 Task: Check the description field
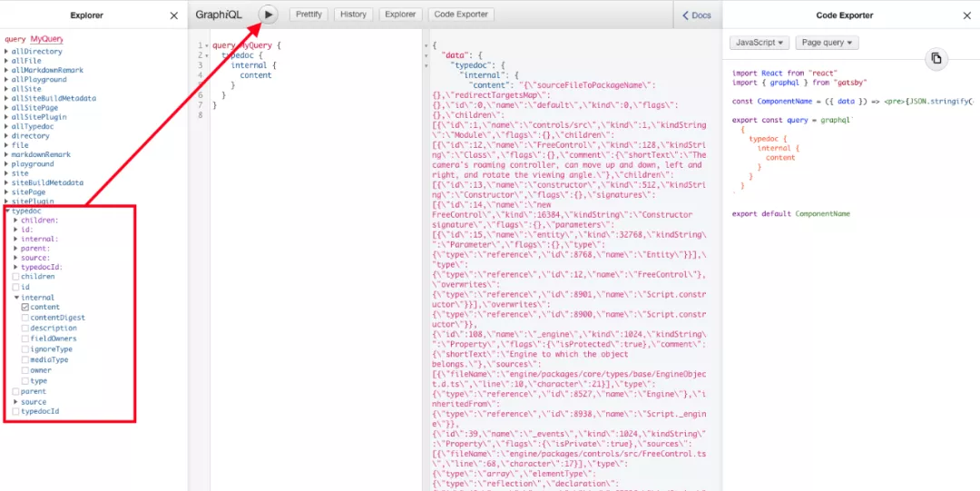(x=25, y=329)
